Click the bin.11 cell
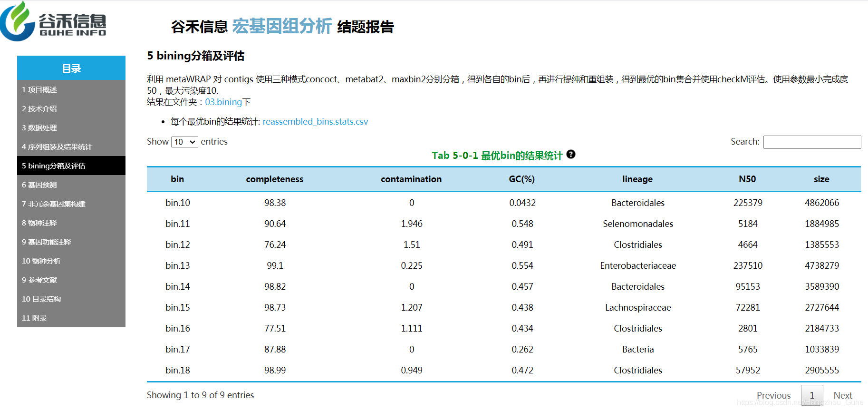The width and height of the screenshot is (868, 411). point(178,224)
